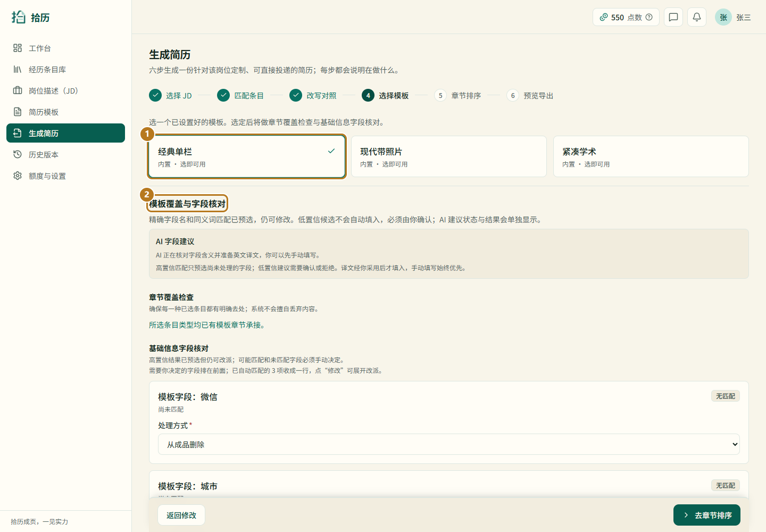Click the 无匹配 badge for 城市
The height and width of the screenshot is (532, 766).
tap(726, 485)
